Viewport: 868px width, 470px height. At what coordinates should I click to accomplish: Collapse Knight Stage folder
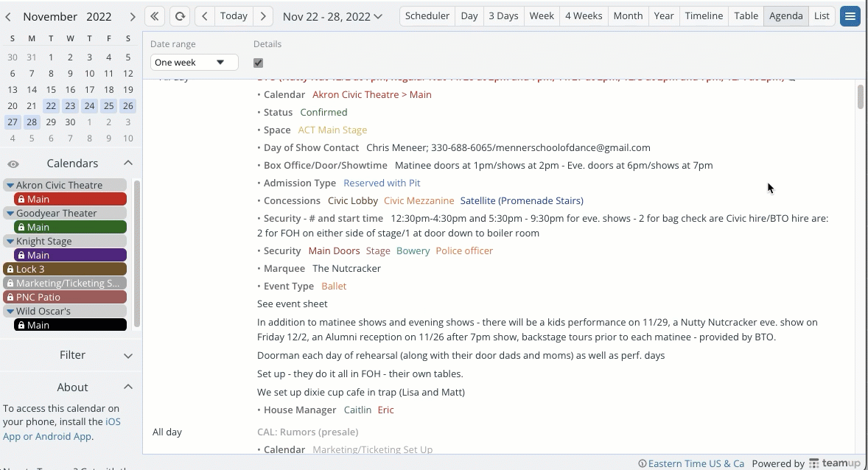click(x=10, y=242)
